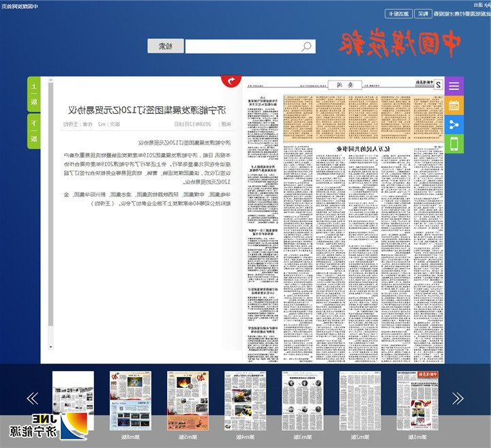Click the 退出 link at top corner
This screenshot has height=448, width=491.
point(479,5)
